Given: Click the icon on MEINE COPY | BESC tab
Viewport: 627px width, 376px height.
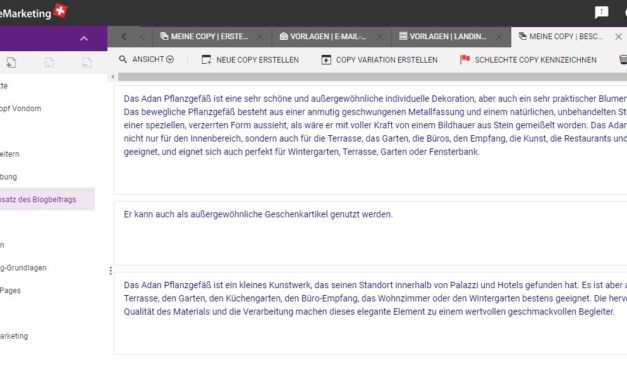Looking at the screenshot, I should (522, 36).
